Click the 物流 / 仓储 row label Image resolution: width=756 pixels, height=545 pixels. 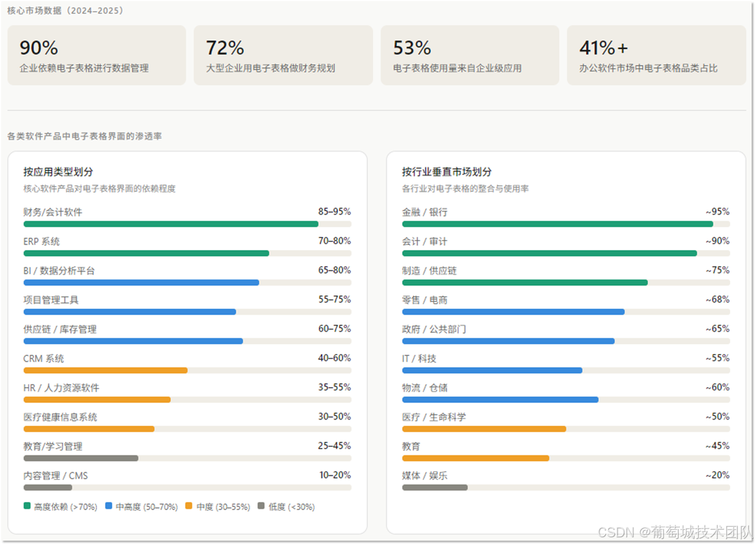tap(425, 388)
